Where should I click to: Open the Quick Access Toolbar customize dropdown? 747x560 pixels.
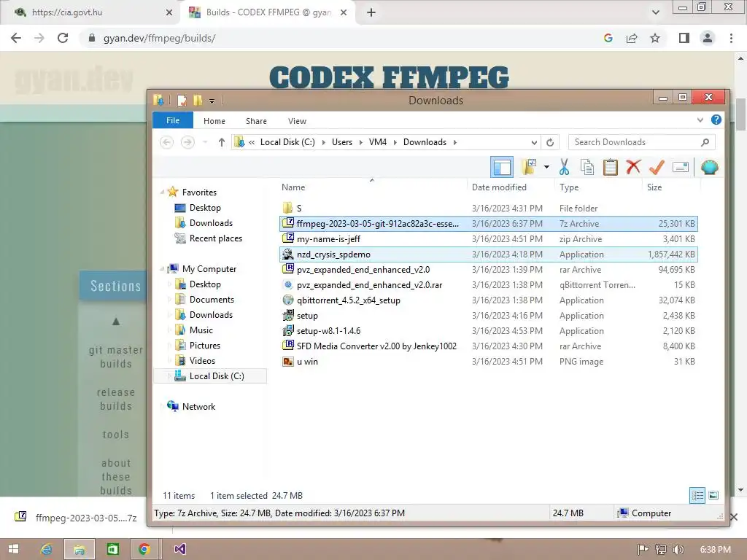(x=212, y=101)
